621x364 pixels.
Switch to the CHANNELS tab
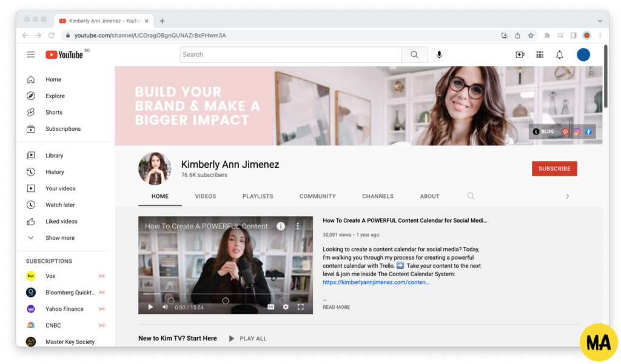378,196
